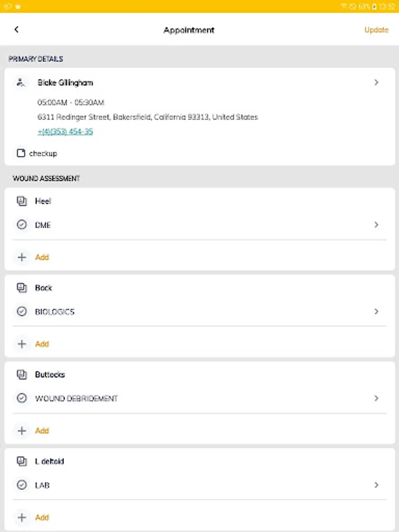
Task: Expand the DME row chevron
Action: tap(377, 225)
